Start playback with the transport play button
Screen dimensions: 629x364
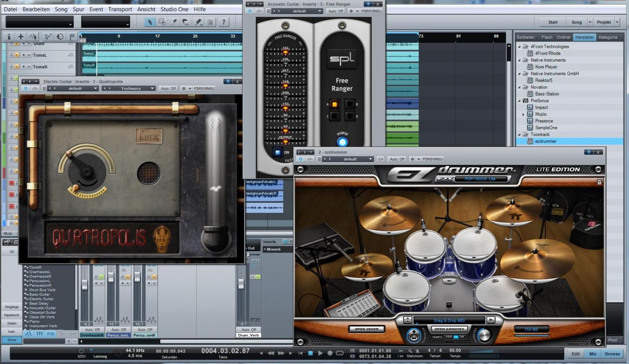[320, 353]
